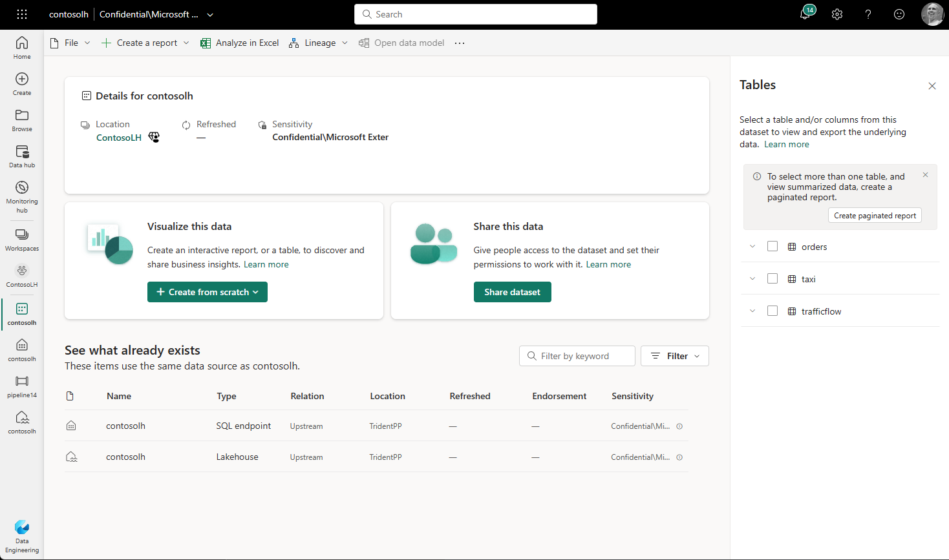Check the taxi table checkbox
This screenshot has height=560, width=949.
tap(773, 278)
